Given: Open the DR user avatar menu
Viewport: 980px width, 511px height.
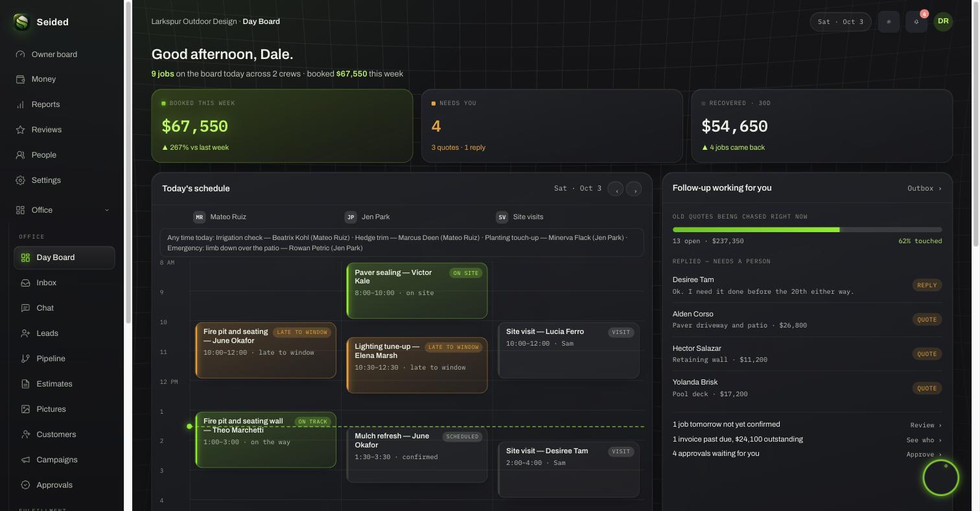Looking at the screenshot, I should coord(943,21).
